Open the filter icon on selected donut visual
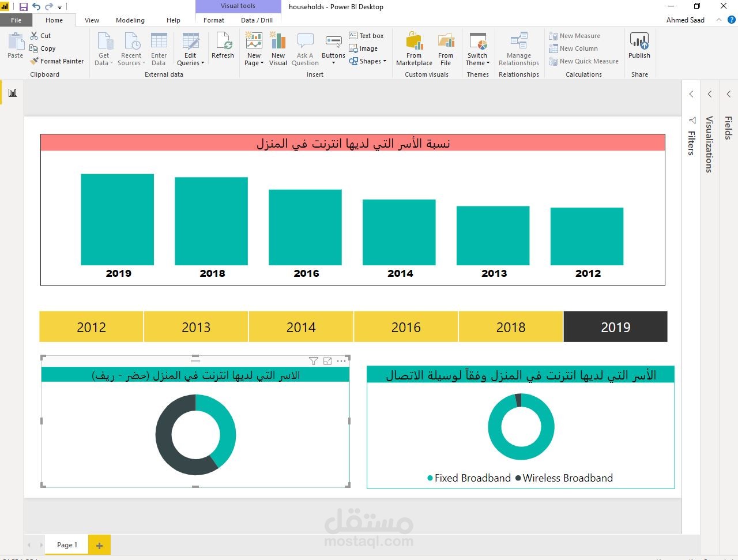Screen dimensions: 738x560 click(313, 361)
